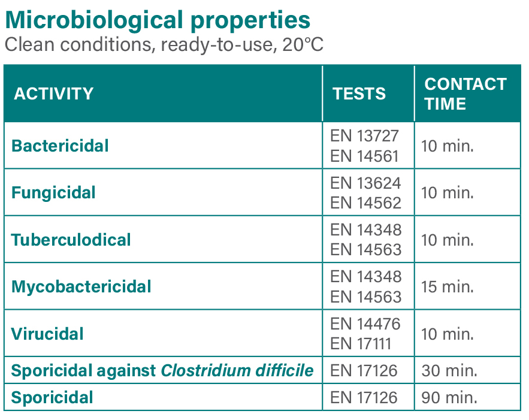Select the TESTS column header
529x420 pixels.
tap(359, 94)
